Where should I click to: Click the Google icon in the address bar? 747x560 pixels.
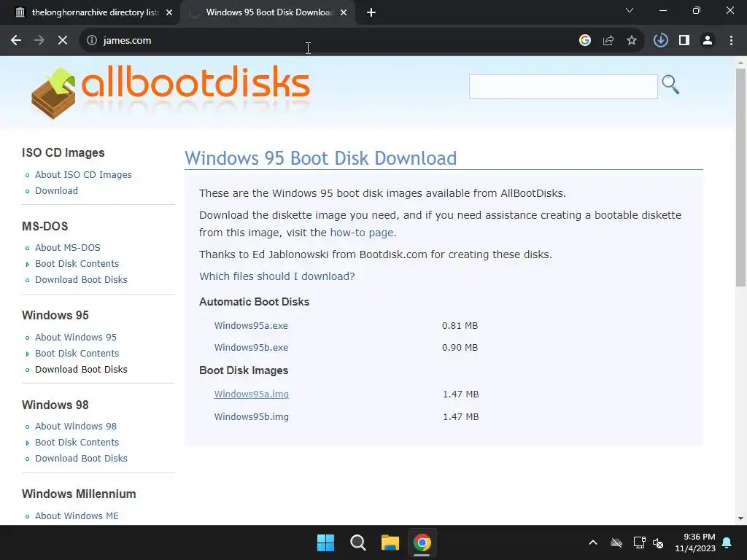[585, 41]
